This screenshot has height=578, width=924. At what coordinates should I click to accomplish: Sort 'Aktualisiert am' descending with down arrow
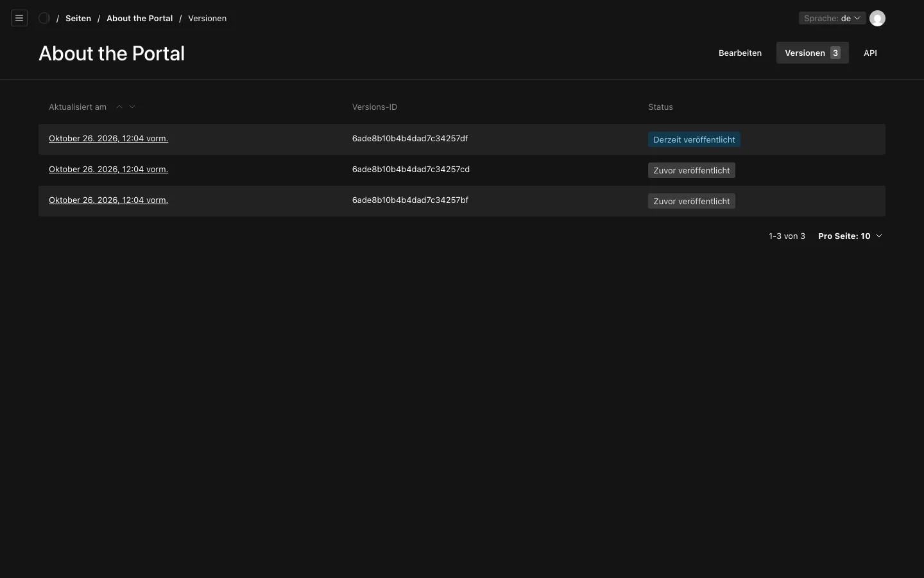pos(132,107)
